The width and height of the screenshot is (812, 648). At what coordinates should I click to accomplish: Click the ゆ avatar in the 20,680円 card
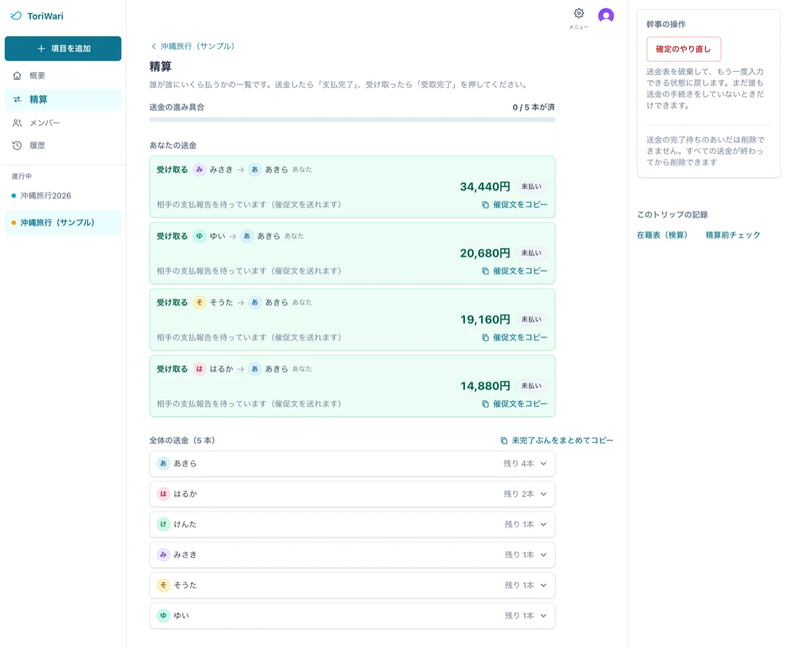(199, 236)
